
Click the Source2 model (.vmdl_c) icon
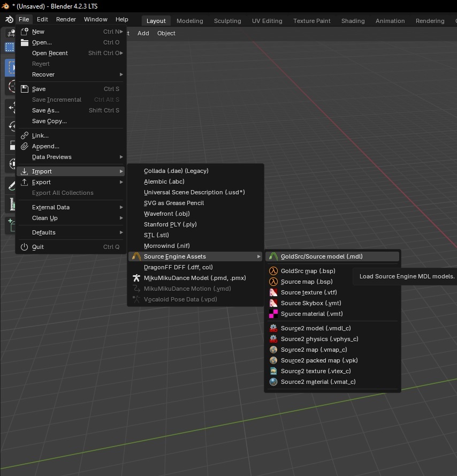tap(273, 328)
